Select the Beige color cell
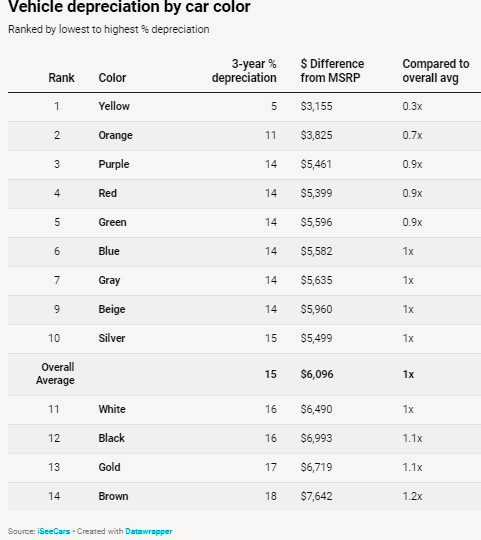 point(112,309)
